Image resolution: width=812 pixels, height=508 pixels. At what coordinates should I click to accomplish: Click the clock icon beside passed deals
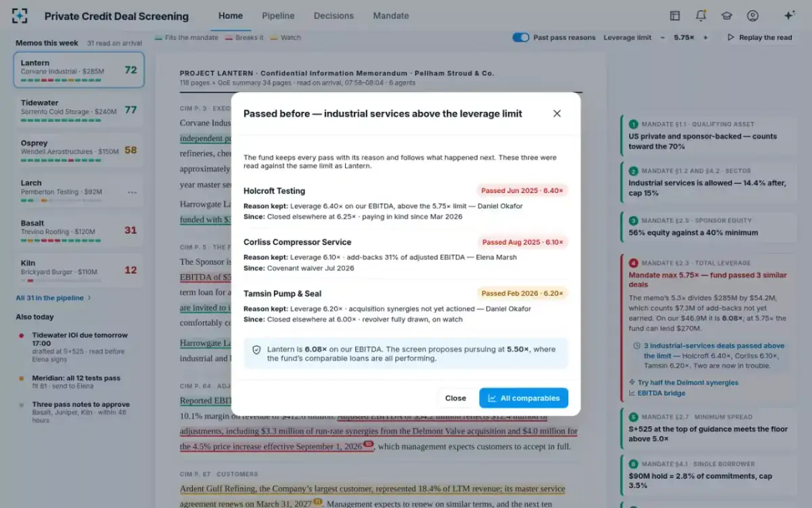[637, 345]
